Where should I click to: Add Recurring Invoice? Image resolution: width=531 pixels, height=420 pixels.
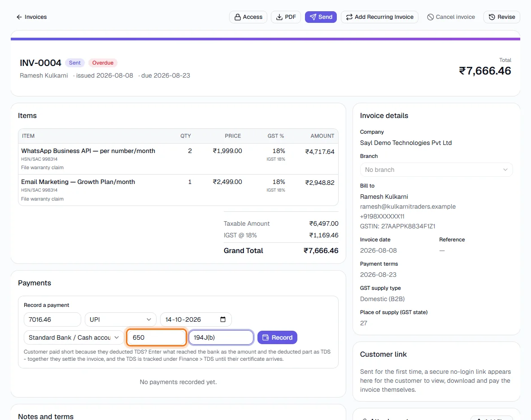(379, 17)
